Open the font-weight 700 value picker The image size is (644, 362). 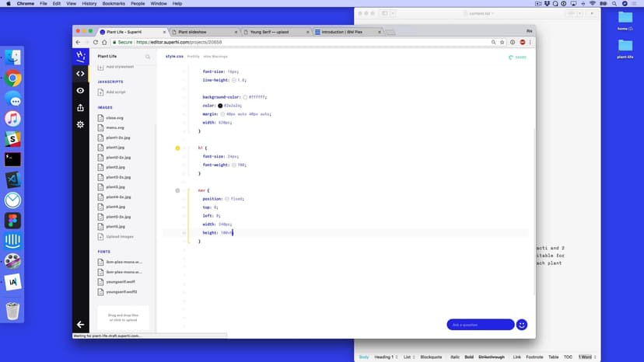[233, 165]
